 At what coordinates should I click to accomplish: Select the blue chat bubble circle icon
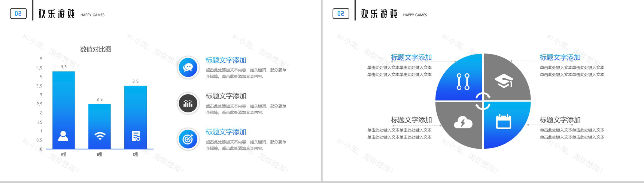[x=188, y=68]
